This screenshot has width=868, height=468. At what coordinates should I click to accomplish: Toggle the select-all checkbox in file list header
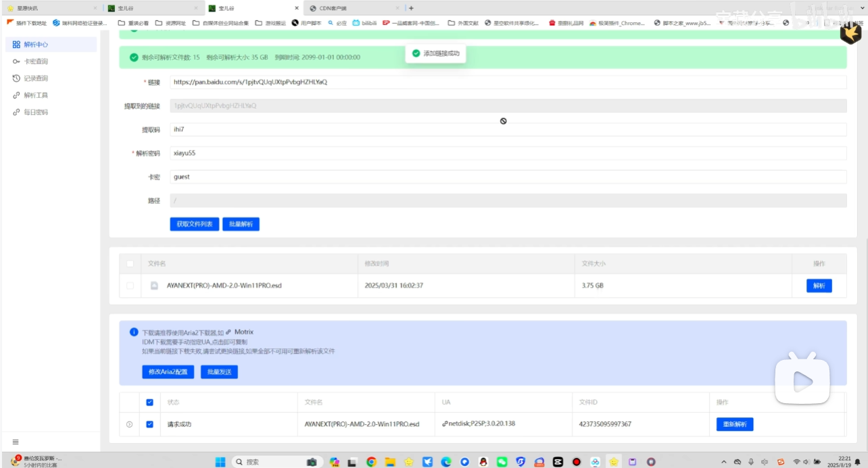tap(130, 263)
